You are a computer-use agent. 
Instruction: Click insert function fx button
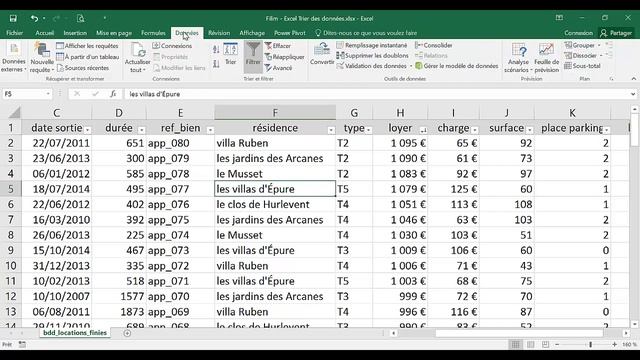click(113, 94)
